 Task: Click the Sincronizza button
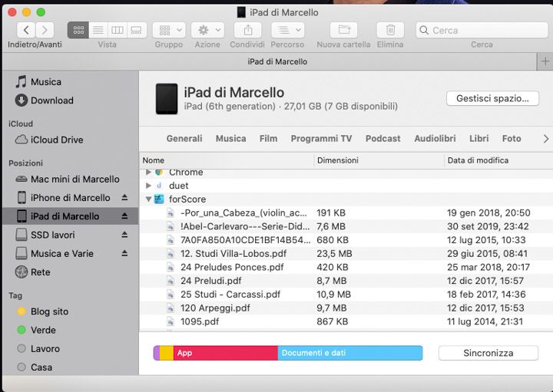click(488, 353)
